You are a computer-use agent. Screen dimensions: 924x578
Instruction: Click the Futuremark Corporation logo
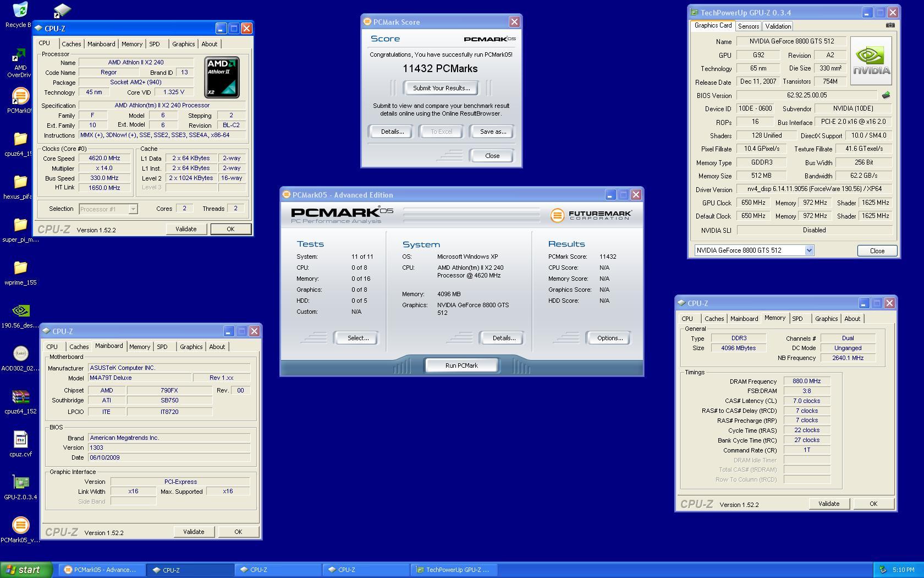coord(591,215)
